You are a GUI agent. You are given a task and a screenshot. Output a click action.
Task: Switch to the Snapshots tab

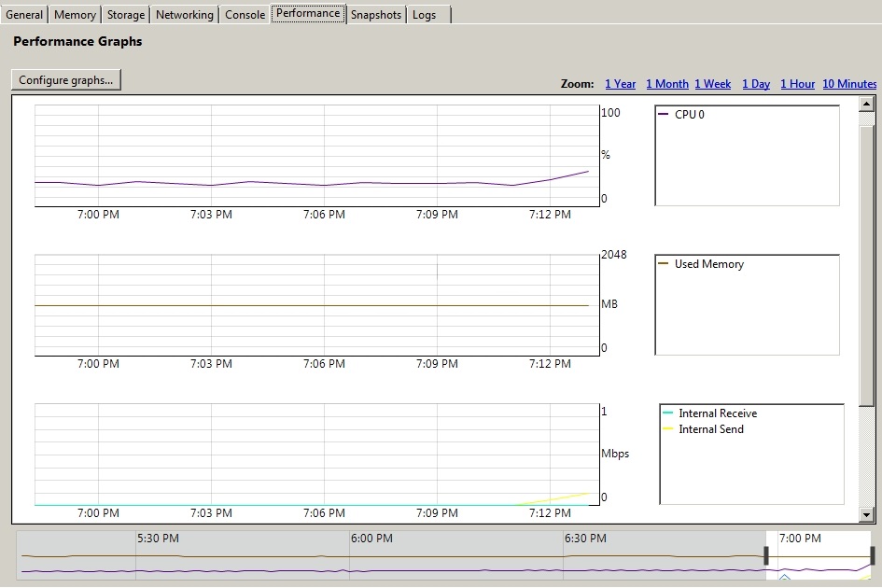click(x=376, y=15)
